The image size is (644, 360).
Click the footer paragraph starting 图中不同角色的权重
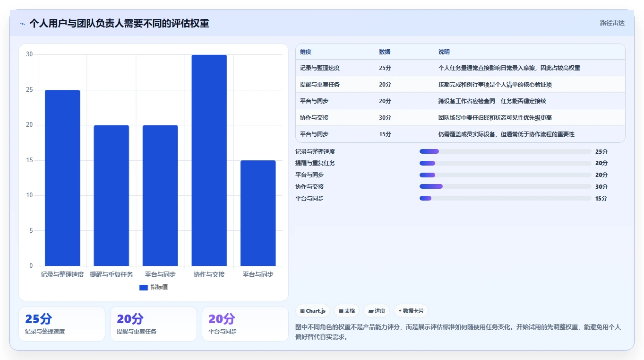458,332
